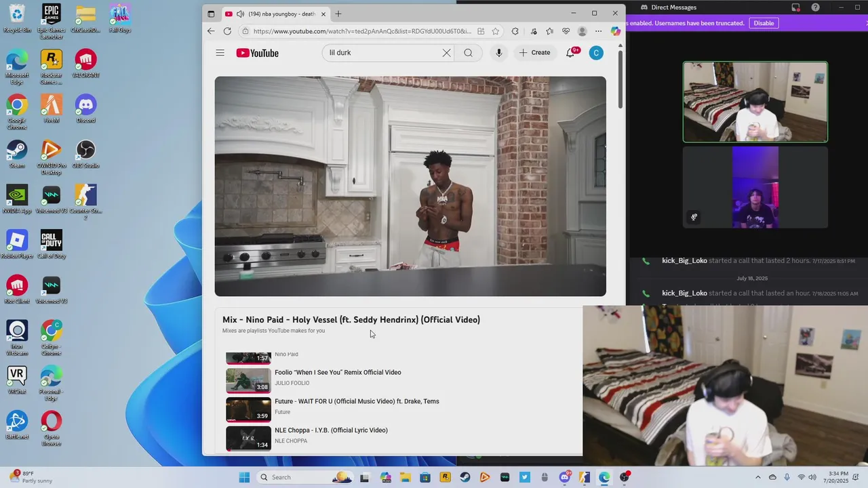
Task: Open the Future thumbnail 3:59
Action: pos(248,409)
